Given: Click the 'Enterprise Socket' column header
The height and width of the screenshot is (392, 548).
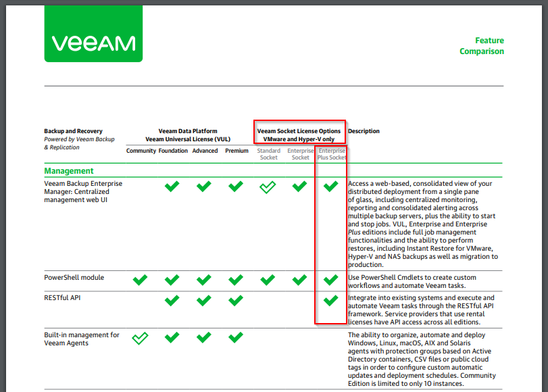Looking at the screenshot, I should pyautogui.click(x=300, y=154).
